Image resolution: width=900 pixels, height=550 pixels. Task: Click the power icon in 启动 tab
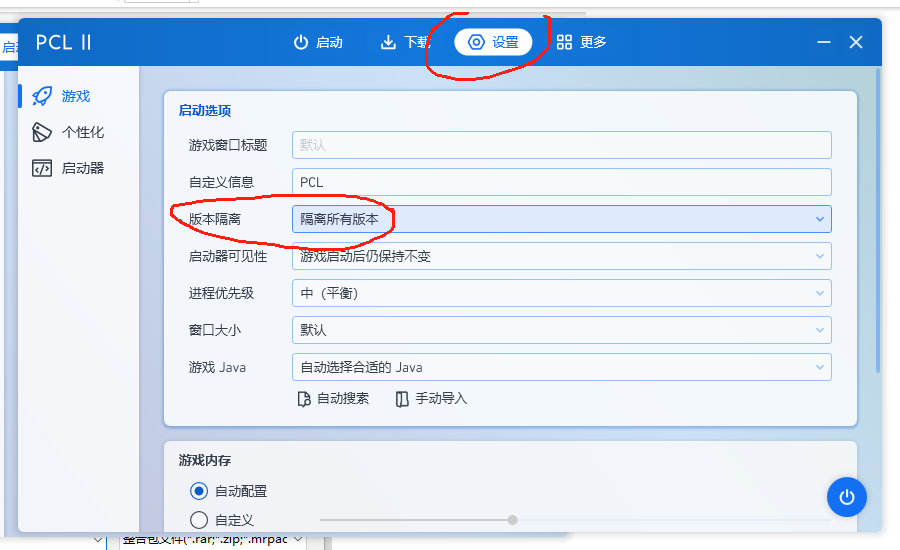300,42
